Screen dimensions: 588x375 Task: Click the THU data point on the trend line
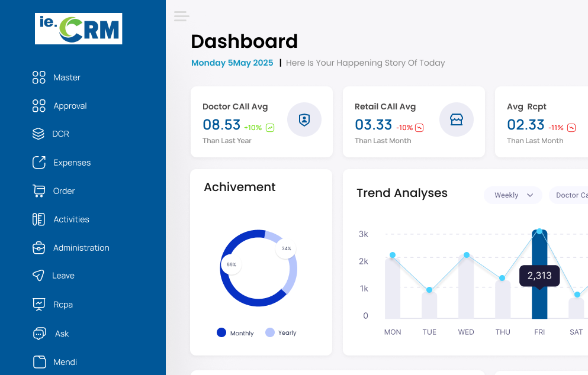click(x=502, y=278)
